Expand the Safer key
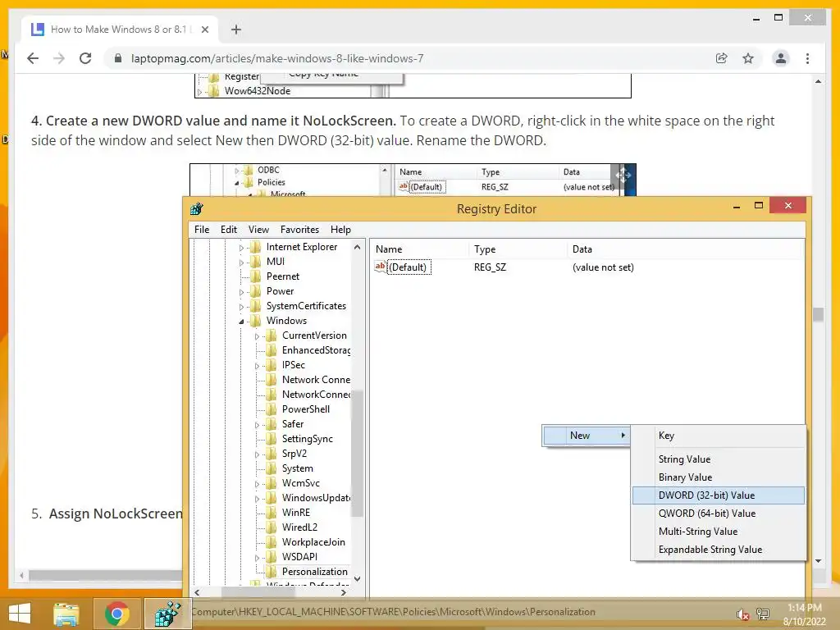Image resolution: width=840 pixels, height=630 pixels. pyautogui.click(x=257, y=425)
